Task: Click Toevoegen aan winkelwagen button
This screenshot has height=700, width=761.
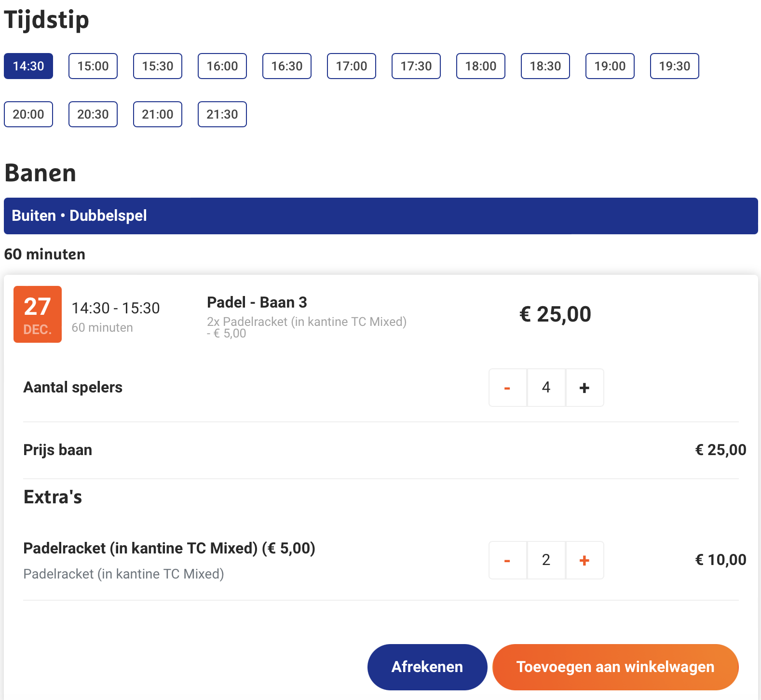Action: (x=615, y=667)
